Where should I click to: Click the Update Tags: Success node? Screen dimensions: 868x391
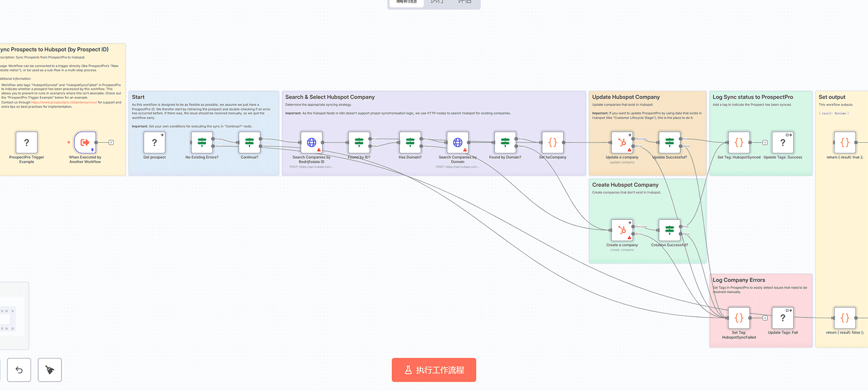[783, 142]
